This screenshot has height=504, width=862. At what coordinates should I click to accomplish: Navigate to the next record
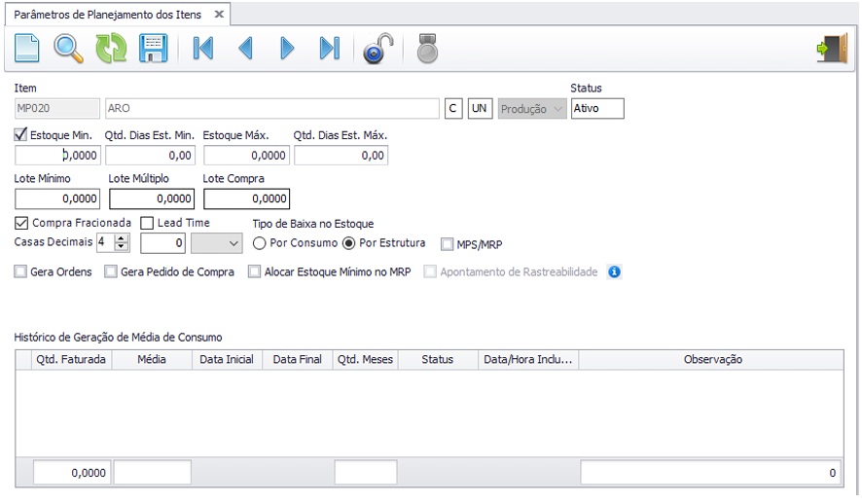tap(287, 48)
